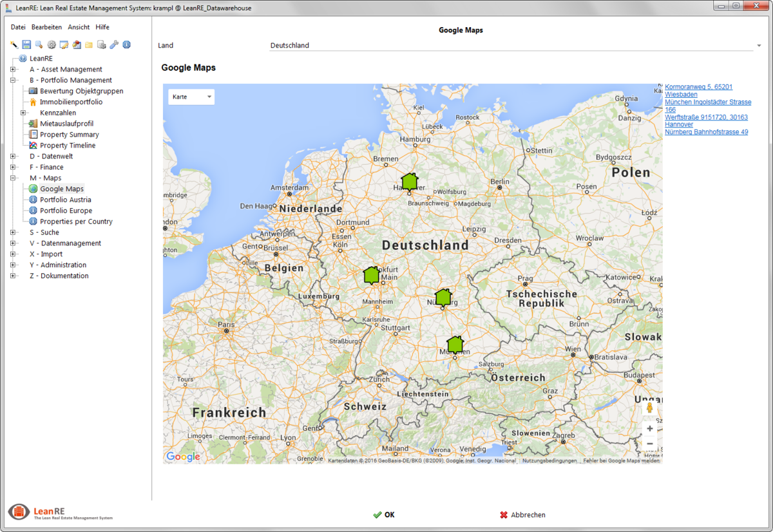Open the Nürnberg Bahnhofstrasse 49 link
Viewport: 773px width, 532px height.
(x=706, y=132)
